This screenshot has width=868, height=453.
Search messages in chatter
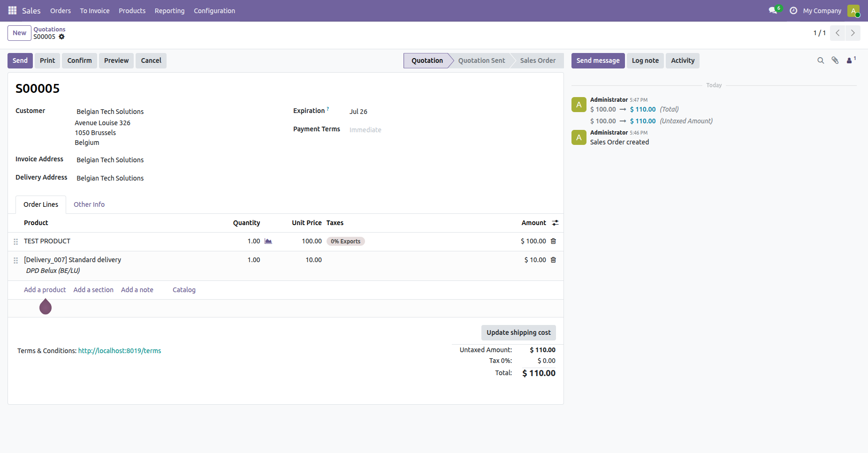tap(821, 60)
